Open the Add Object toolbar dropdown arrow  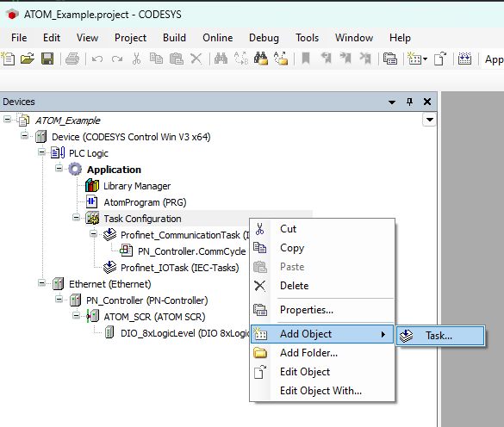point(426,59)
